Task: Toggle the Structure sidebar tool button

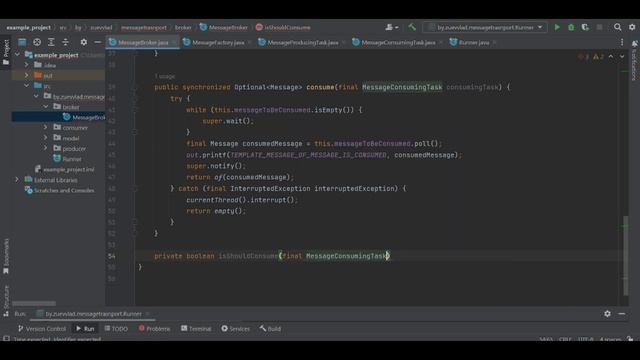Action: [6, 300]
